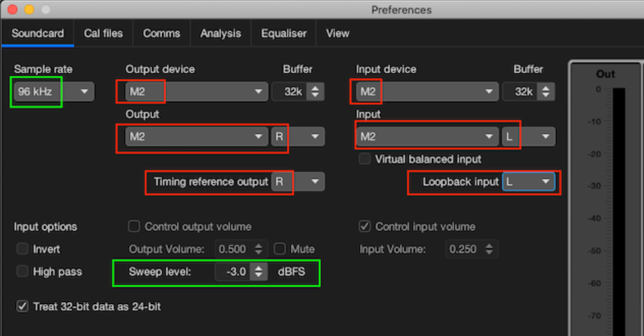Enable Control output volume checkbox
This screenshot has width=644, height=336.
click(x=134, y=226)
